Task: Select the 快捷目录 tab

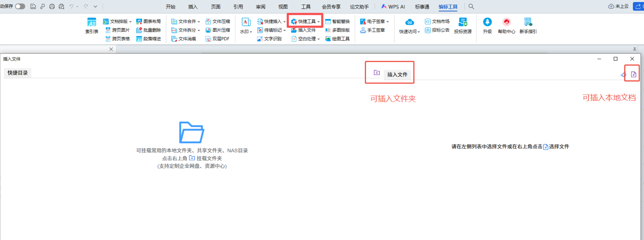Action: tap(18, 73)
